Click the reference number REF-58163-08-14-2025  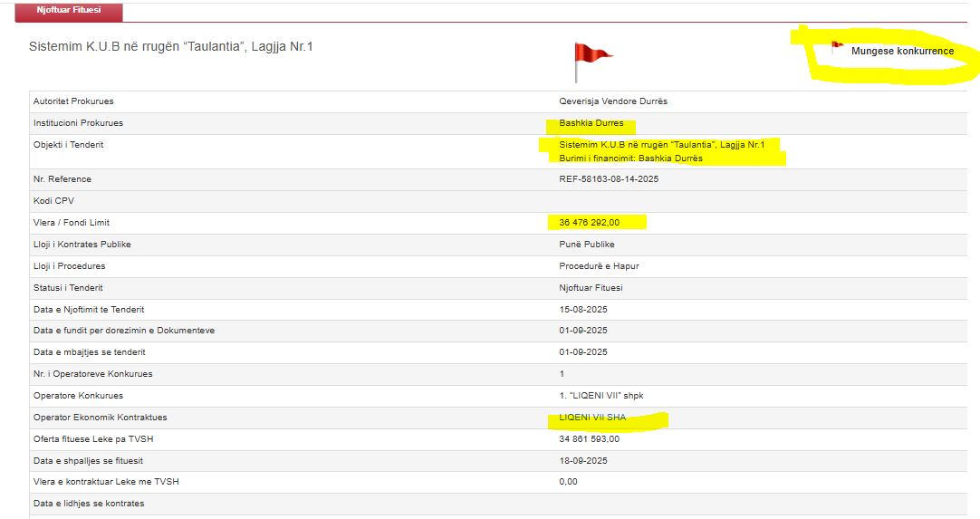pyautogui.click(x=609, y=179)
